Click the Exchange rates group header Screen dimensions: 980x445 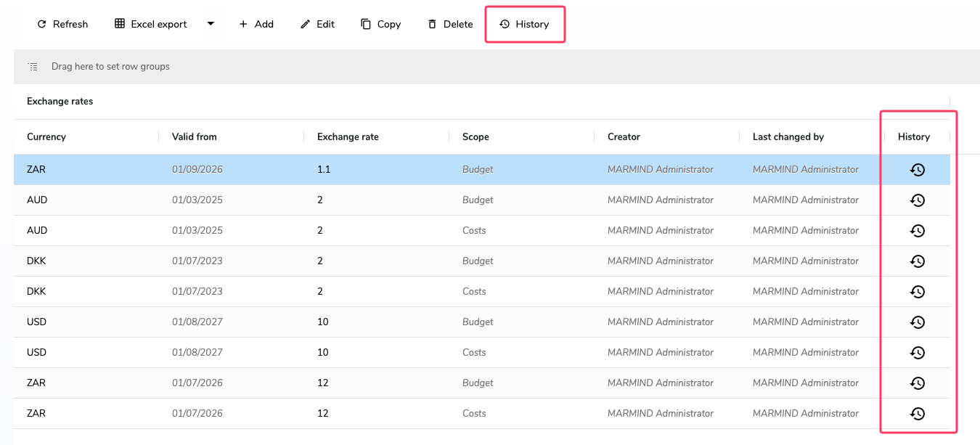60,102
